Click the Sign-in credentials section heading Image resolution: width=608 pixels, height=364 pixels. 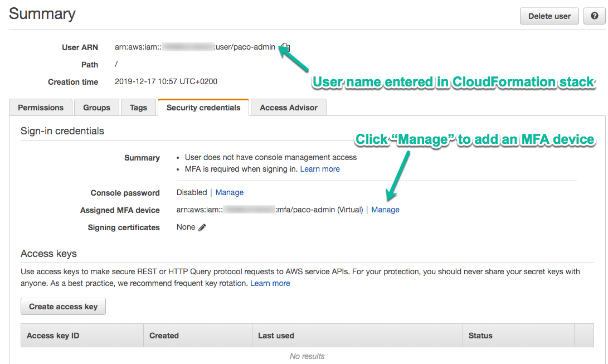point(62,131)
